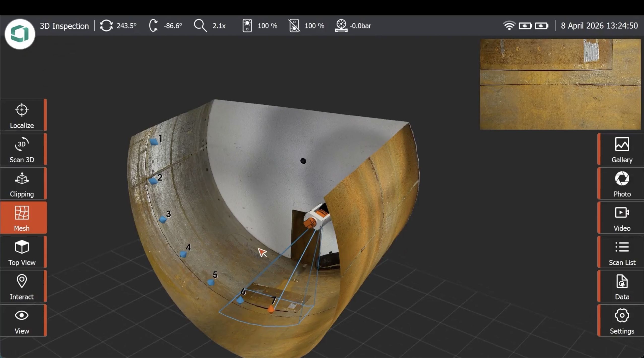Open the Interact panel
The image size is (644, 358).
click(22, 286)
